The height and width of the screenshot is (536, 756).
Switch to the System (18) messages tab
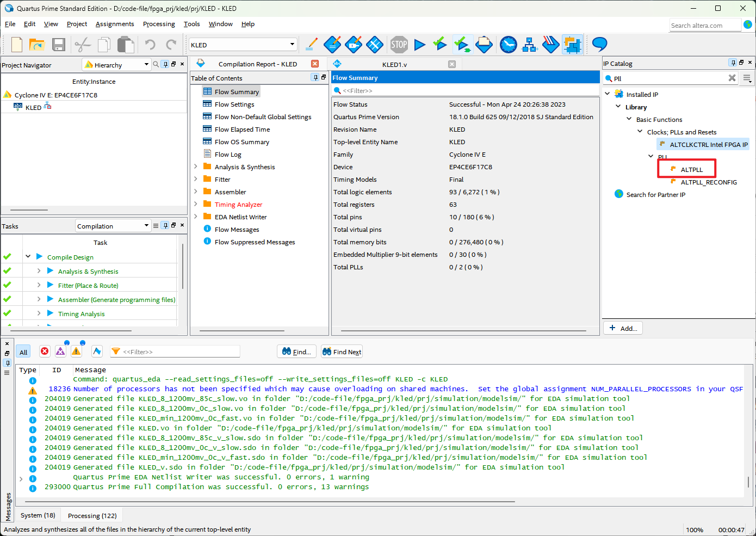click(38, 515)
